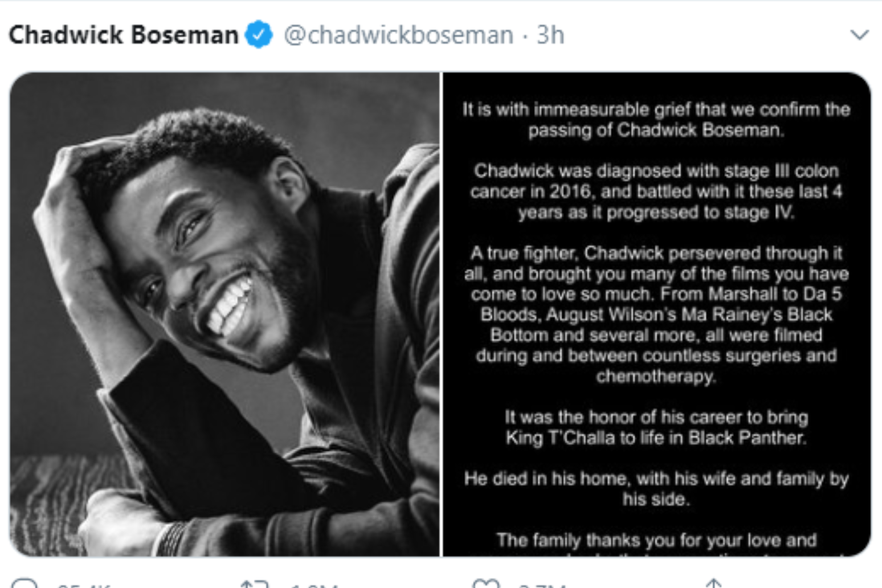The width and height of the screenshot is (882, 588).
Task: Open the black-and-white portrait photo
Action: pos(224,313)
